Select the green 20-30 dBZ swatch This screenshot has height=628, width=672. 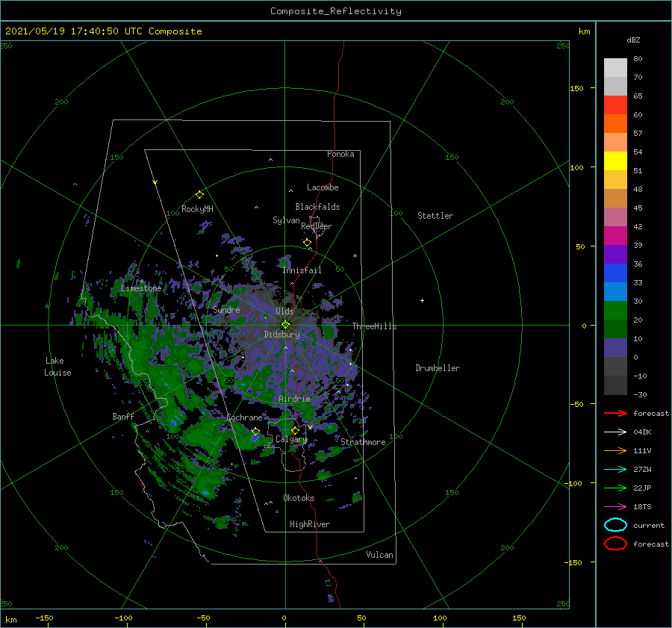click(615, 311)
